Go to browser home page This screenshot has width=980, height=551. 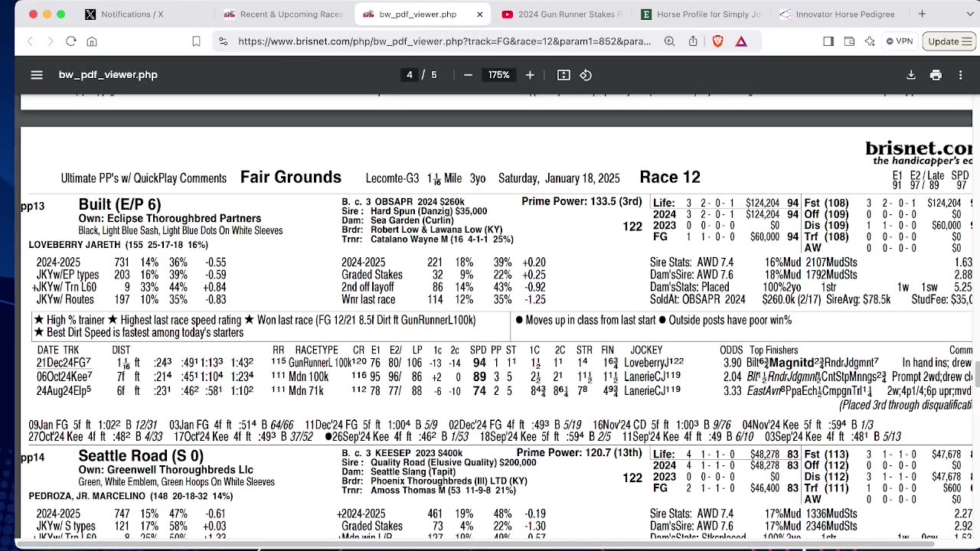(x=92, y=41)
